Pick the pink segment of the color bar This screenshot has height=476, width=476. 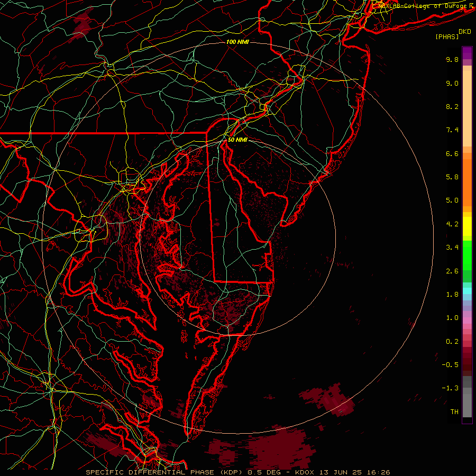(x=467, y=321)
